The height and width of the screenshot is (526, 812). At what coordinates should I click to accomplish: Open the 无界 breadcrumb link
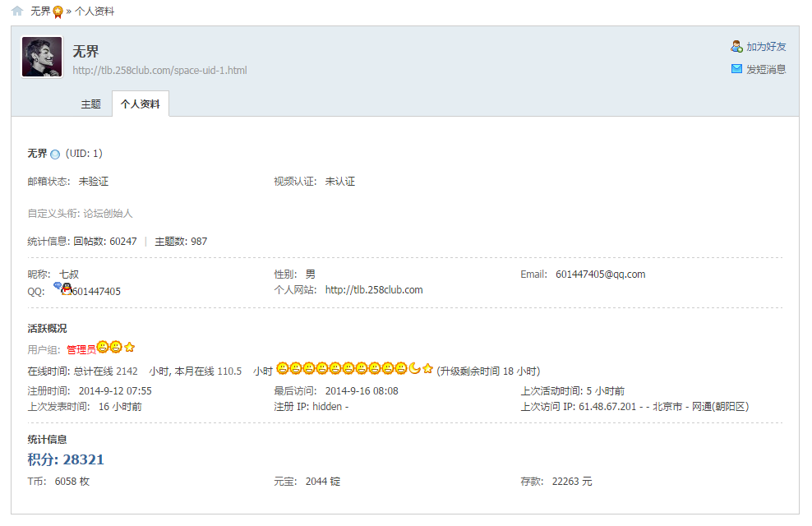40,11
